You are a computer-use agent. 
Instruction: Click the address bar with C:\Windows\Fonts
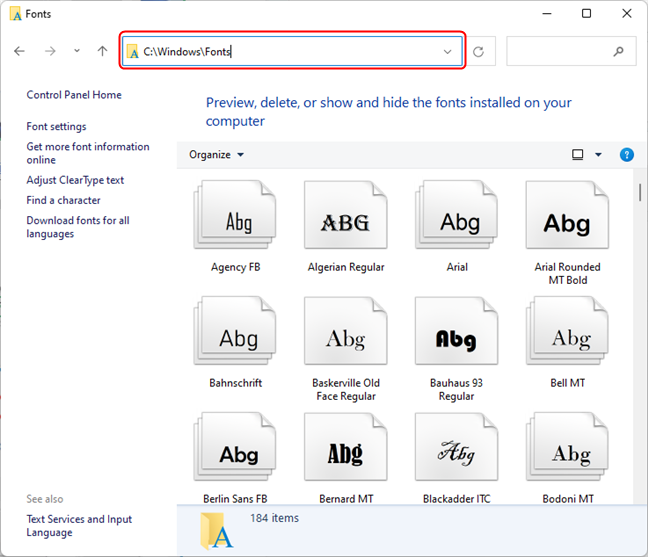[x=292, y=51]
